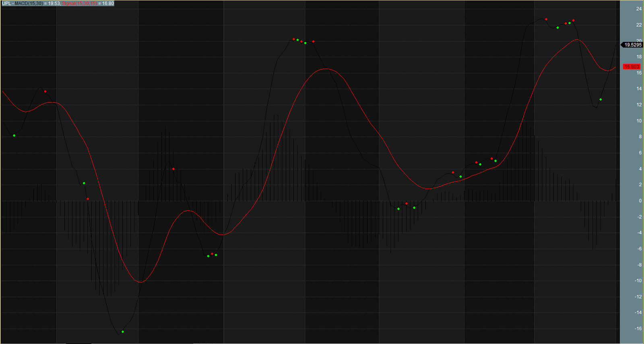Image resolution: width=644 pixels, height=344 pixels.
Task: Click the 6 label on the value axis
Action: pyautogui.click(x=640, y=153)
